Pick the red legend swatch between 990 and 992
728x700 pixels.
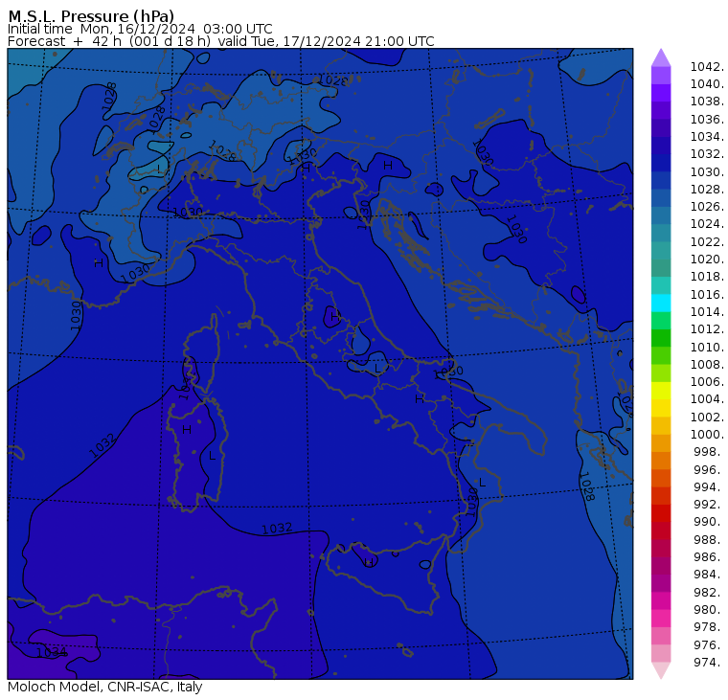661,513
